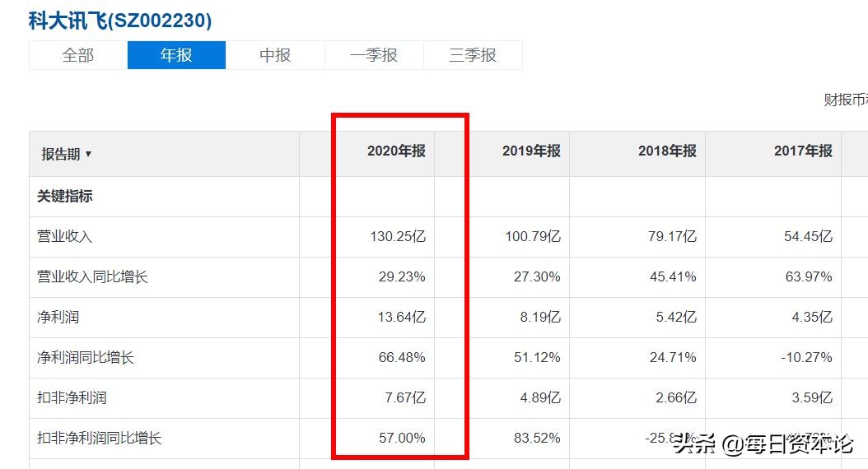The image size is (868, 469).
Task: Click the 扣非净利润同比增长 row label
Action: (99, 439)
